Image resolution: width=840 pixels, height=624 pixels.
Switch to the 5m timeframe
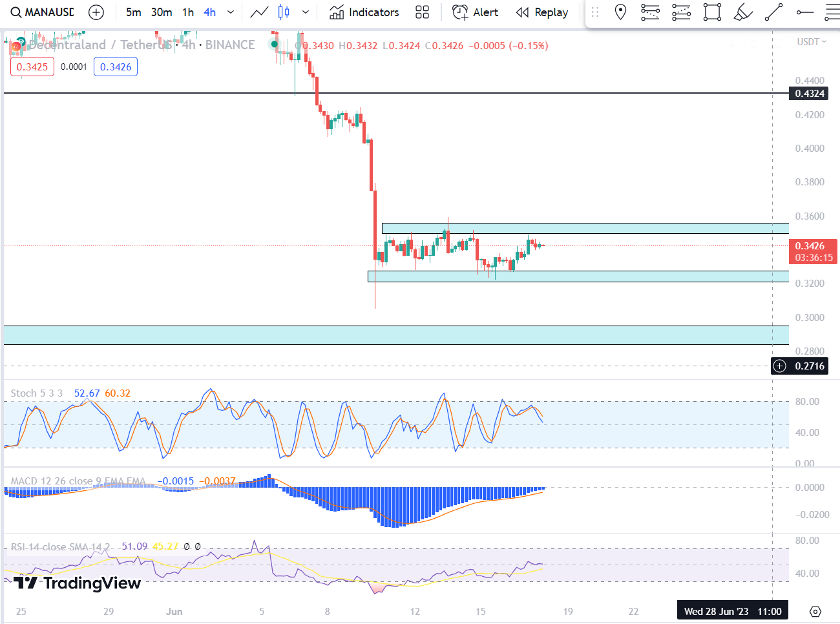[133, 12]
